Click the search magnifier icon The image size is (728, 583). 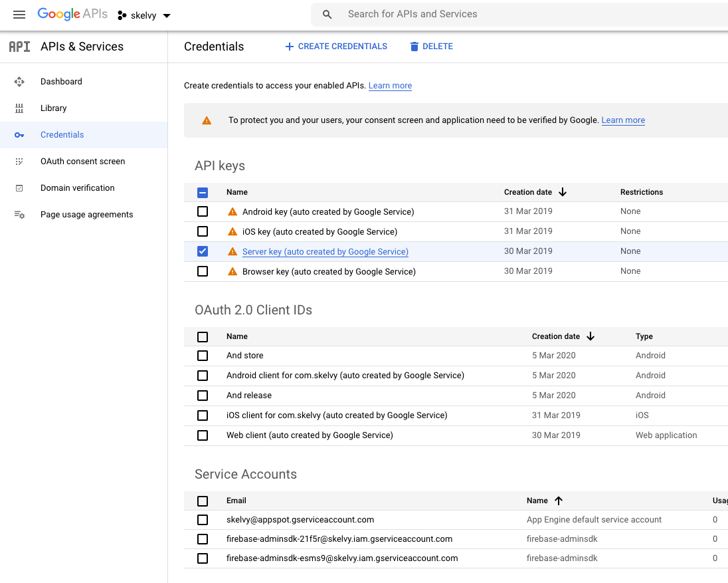(327, 15)
